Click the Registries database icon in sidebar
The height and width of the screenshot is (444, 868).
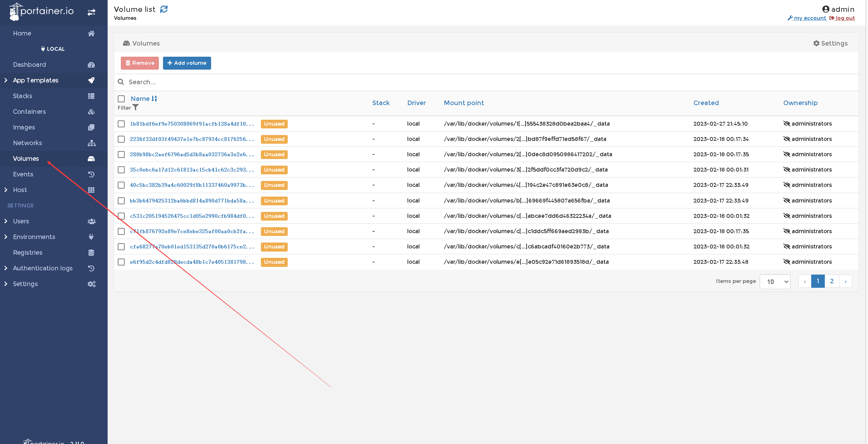point(91,253)
